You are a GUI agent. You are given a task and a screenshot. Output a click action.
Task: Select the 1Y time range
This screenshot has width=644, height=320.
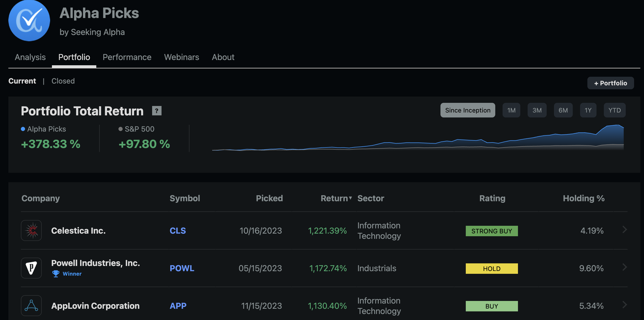588,110
